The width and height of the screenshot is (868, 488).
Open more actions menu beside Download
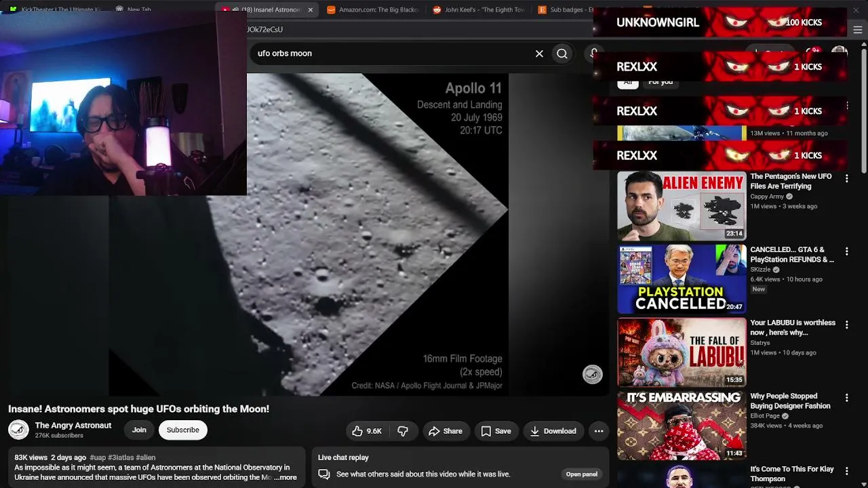[599, 431]
